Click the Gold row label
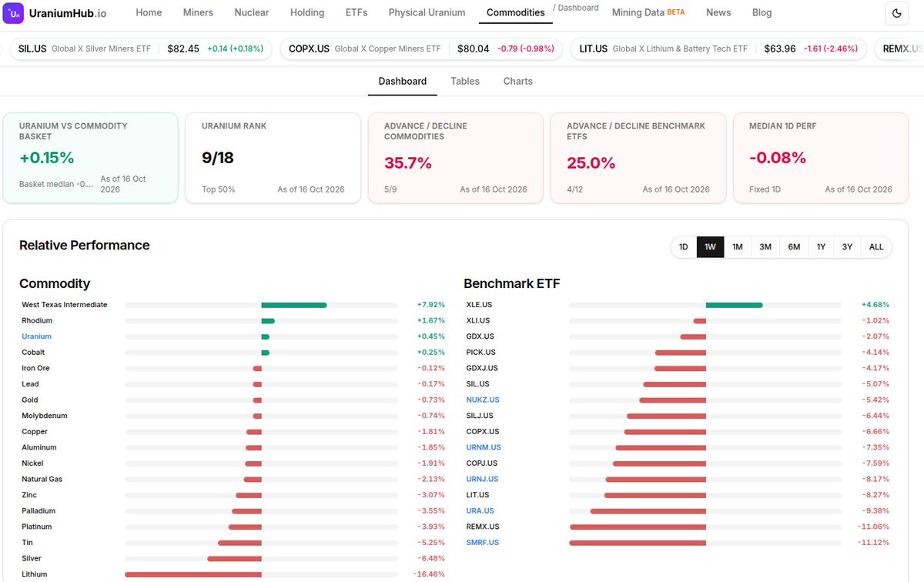 click(x=30, y=400)
